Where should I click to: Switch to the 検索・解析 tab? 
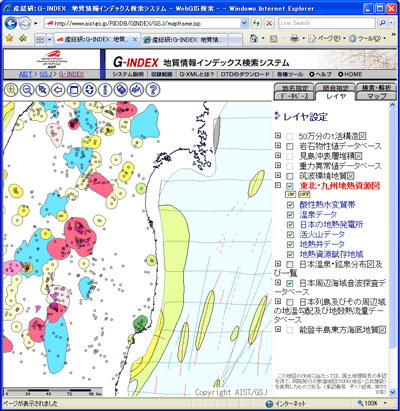tap(376, 88)
